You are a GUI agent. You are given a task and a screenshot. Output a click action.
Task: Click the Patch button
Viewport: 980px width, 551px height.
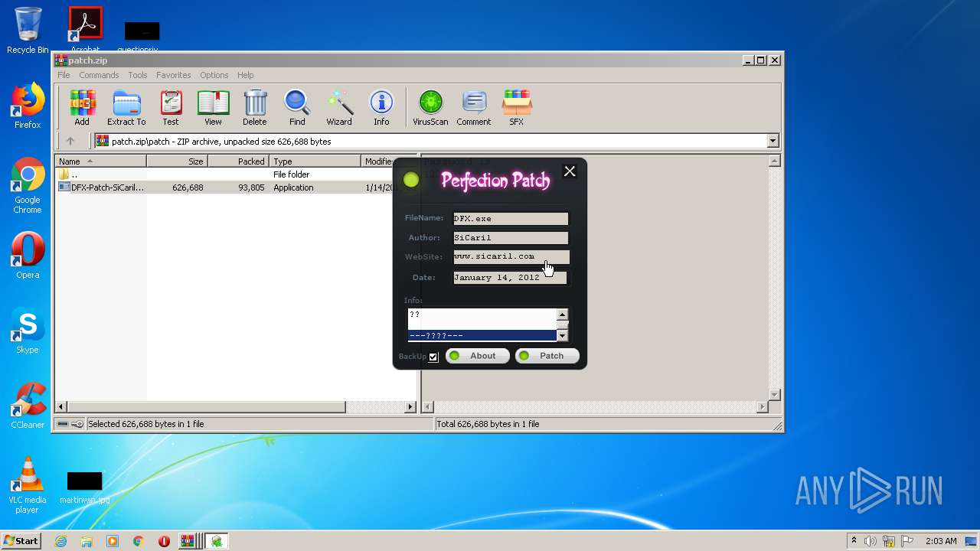(x=547, y=356)
